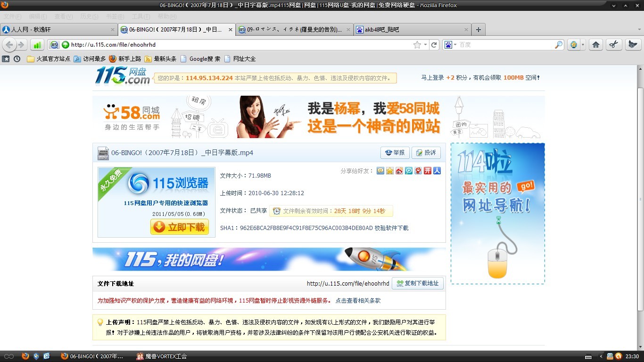Open the 马上登录 login link
This screenshot has height=362, width=644.
[432, 78]
